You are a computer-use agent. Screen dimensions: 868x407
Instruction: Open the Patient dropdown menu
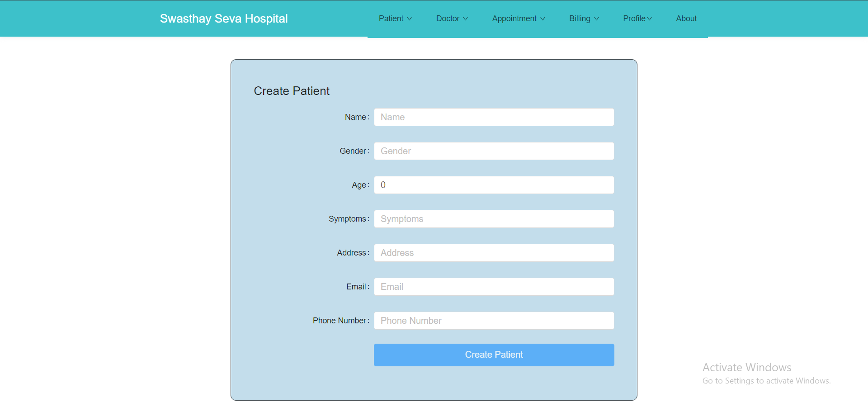coord(395,19)
